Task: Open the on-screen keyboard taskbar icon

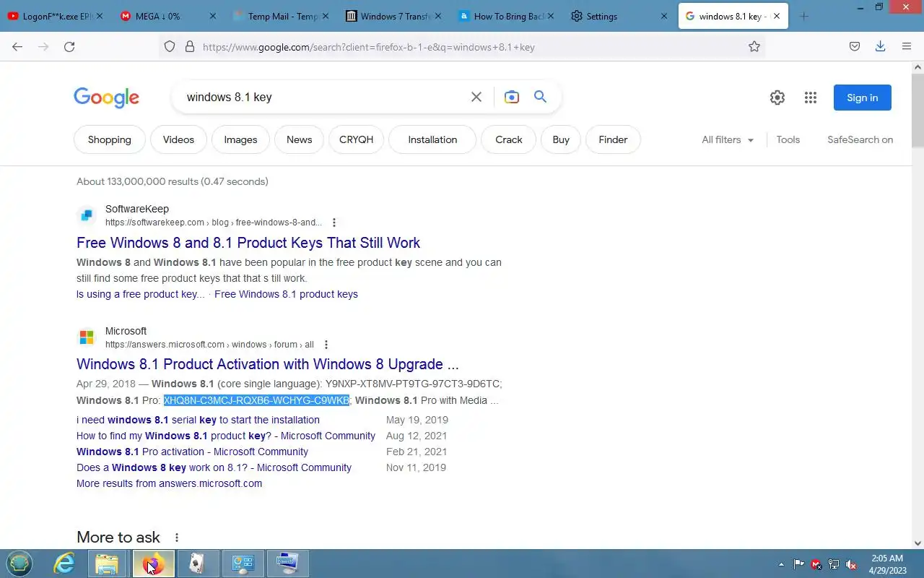Action: tap(287, 564)
